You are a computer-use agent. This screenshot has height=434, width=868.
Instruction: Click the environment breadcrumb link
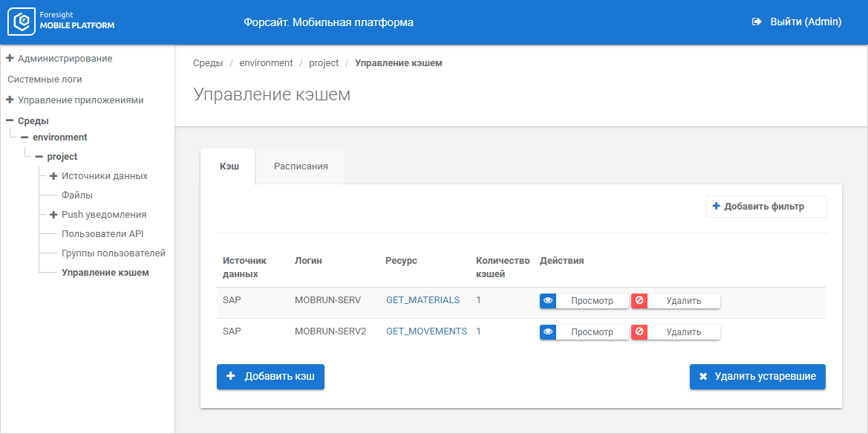click(x=267, y=63)
